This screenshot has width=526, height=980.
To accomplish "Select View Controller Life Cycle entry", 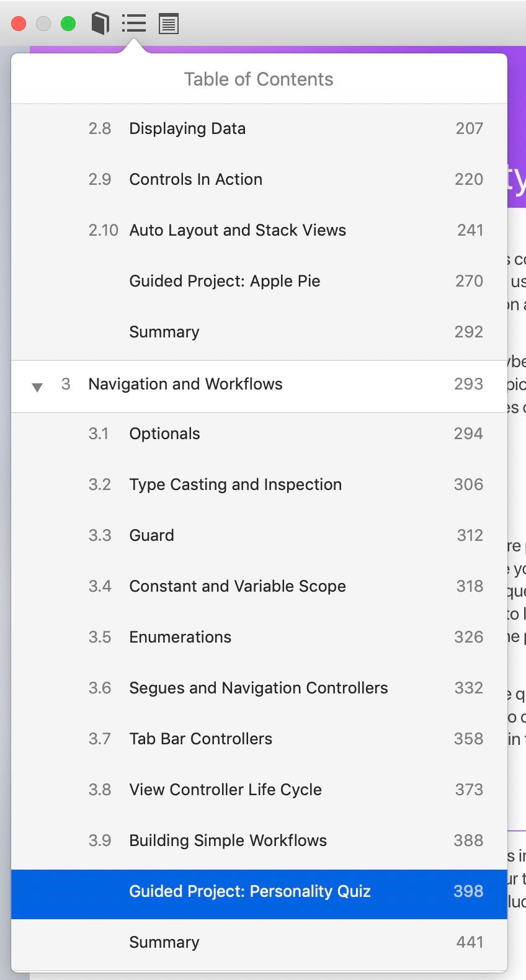I will click(x=259, y=790).
